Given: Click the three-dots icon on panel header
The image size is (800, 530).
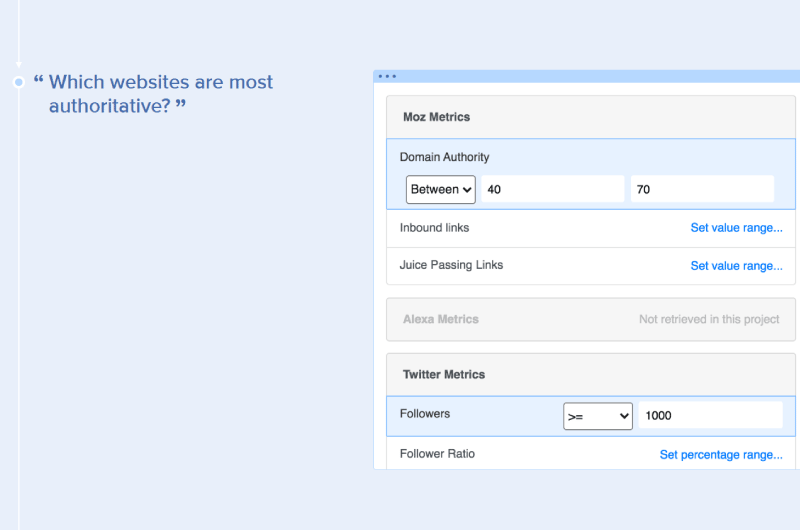Looking at the screenshot, I should click(387, 77).
